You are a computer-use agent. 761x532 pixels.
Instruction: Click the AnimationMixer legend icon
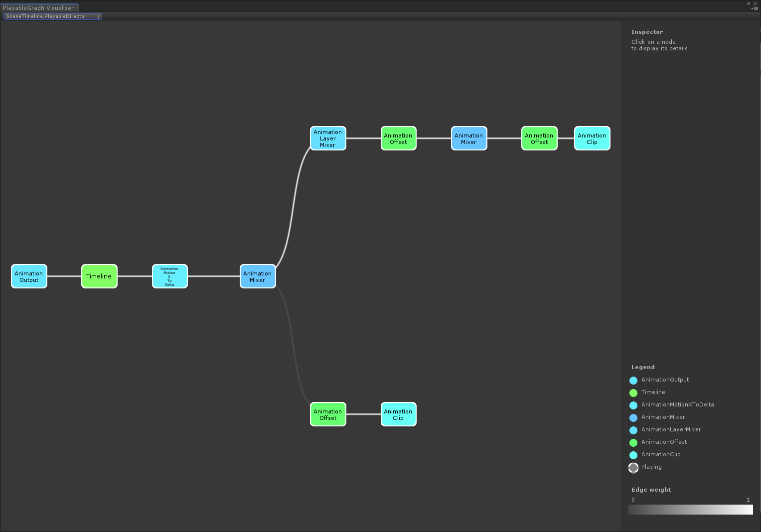[633, 417]
